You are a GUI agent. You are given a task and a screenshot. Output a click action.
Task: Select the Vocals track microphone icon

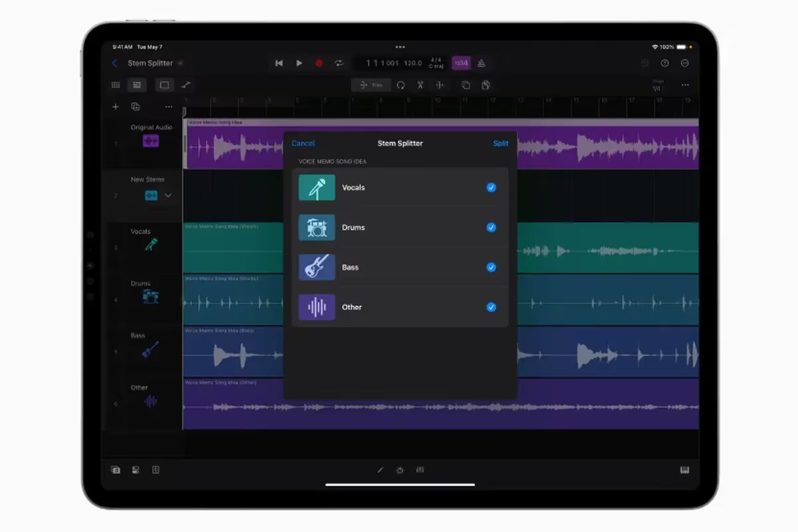[x=152, y=245]
